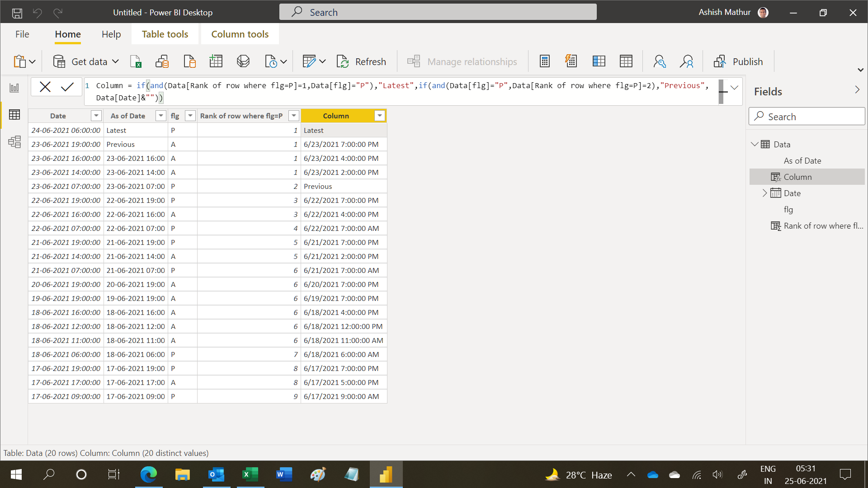
Task: Click the New column icon
Action: click(599, 61)
